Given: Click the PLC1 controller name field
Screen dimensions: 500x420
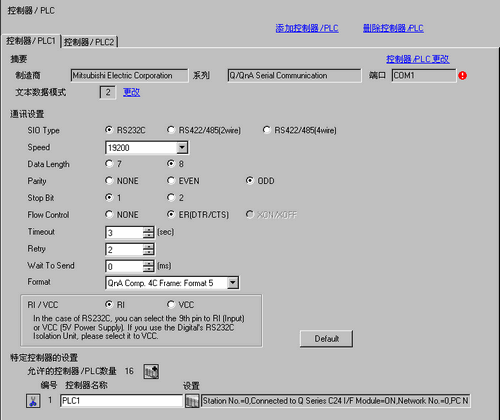Looking at the screenshot, I should 122,401.
